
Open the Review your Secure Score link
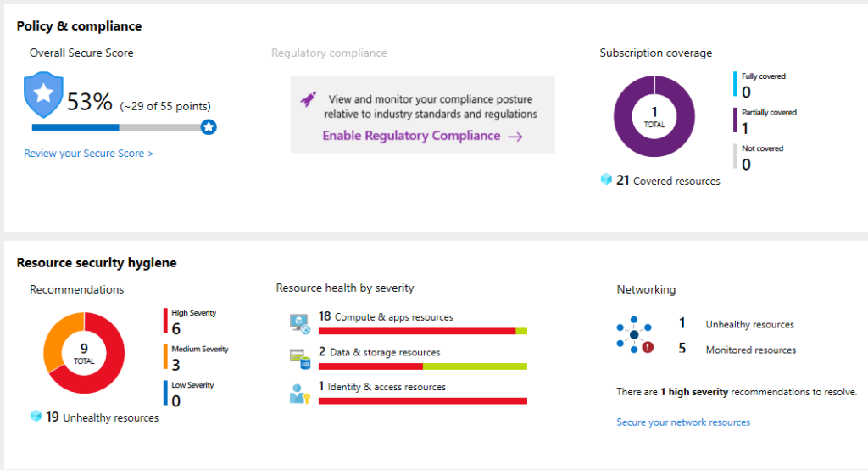tap(88, 154)
